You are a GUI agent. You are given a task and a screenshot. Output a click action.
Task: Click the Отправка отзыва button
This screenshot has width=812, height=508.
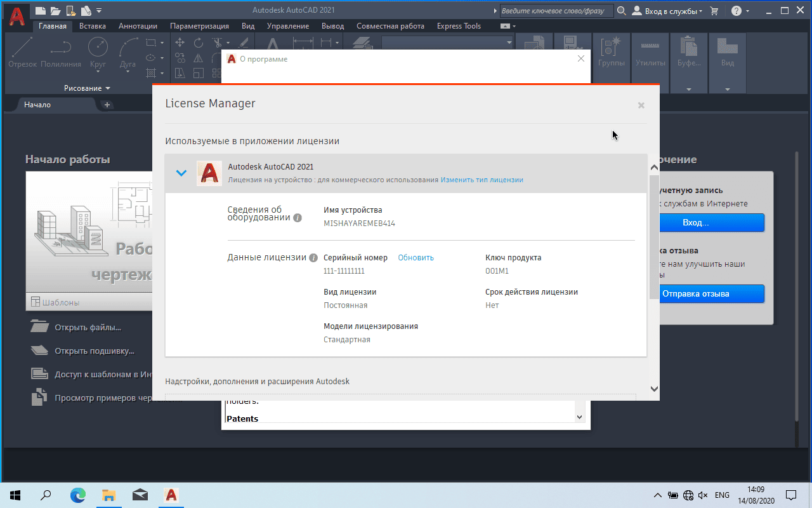click(x=695, y=294)
